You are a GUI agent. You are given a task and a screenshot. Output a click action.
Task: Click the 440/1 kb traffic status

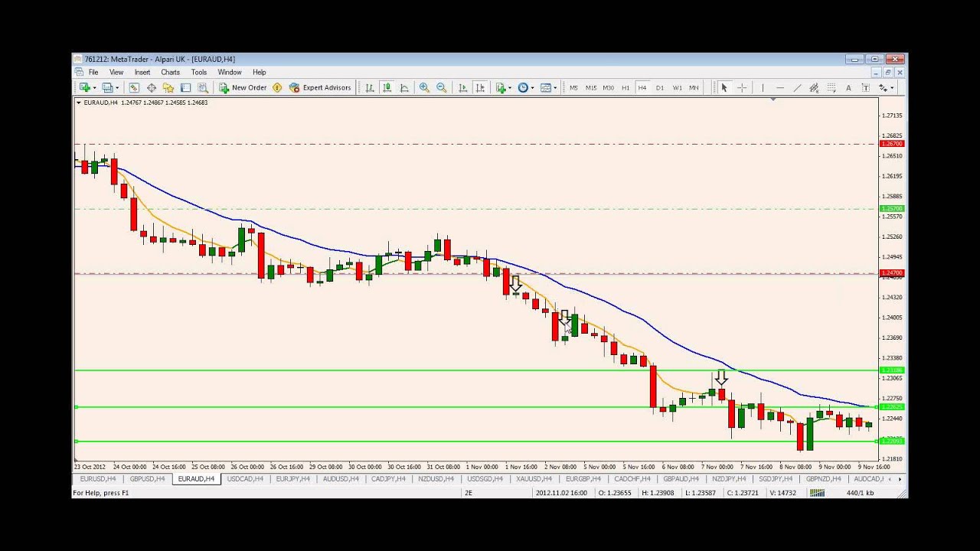[x=860, y=493]
